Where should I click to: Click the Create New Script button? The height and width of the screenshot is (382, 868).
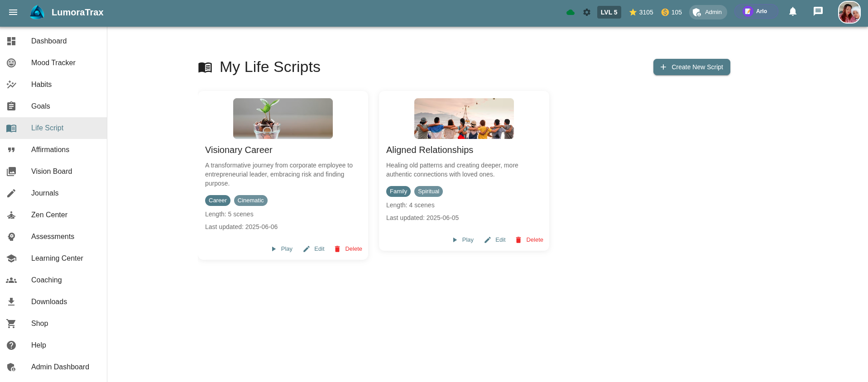691,67
